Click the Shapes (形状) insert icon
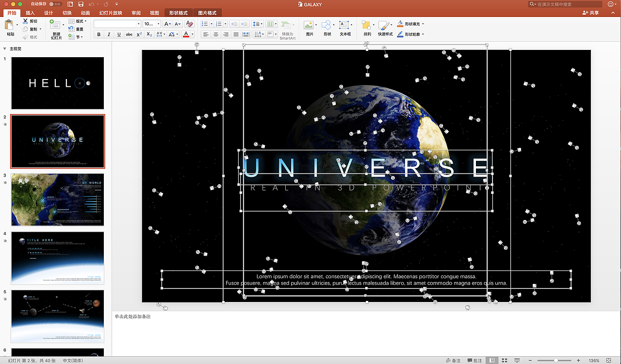The image size is (621, 364). point(327,25)
